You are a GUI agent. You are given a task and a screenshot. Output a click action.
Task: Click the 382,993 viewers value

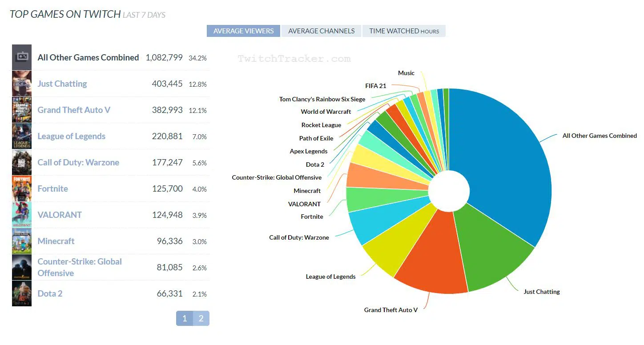(167, 110)
